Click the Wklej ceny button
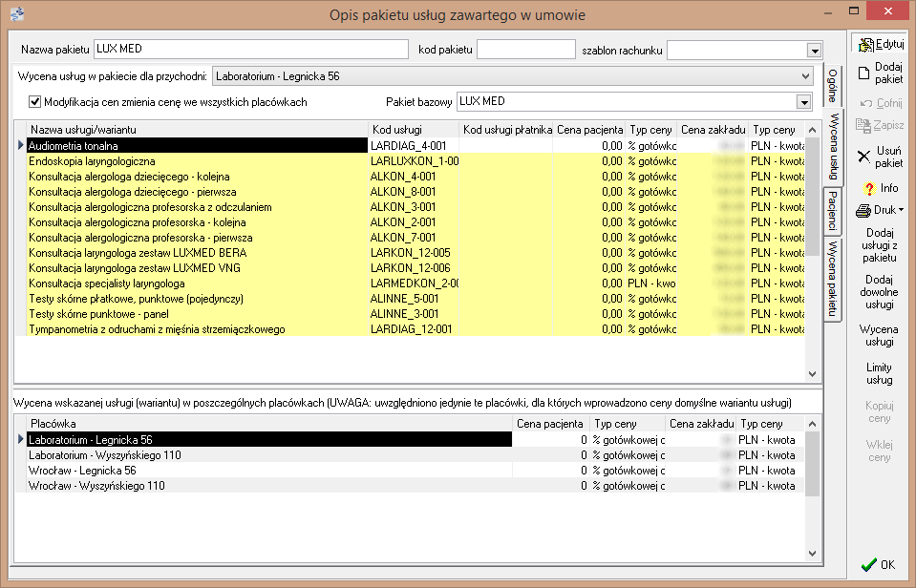Viewport: 916px width, 588px height. pyautogui.click(x=879, y=451)
